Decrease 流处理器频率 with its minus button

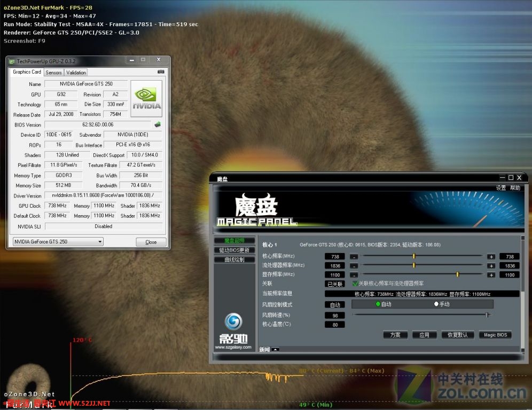coord(354,266)
